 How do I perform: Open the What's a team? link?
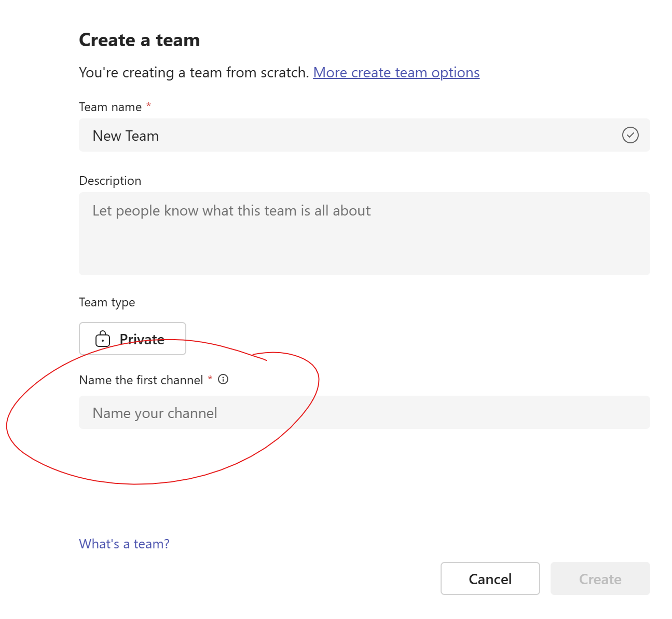(x=124, y=544)
